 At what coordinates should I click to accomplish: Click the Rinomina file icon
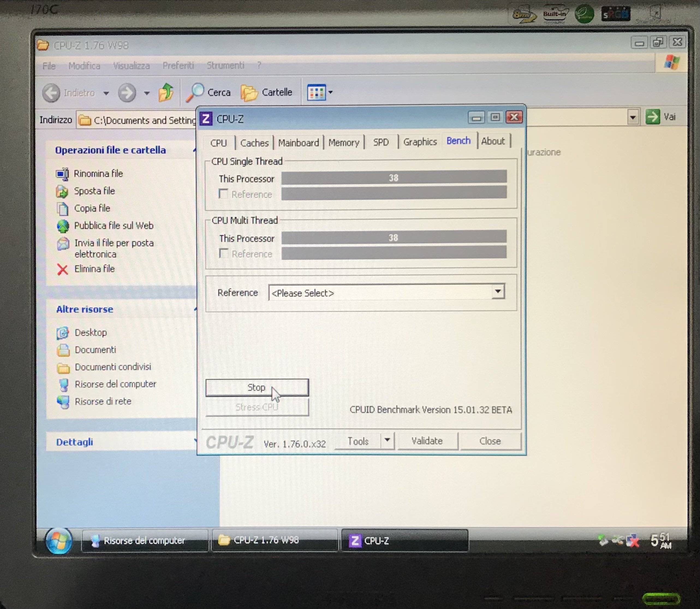coord(62,174)
